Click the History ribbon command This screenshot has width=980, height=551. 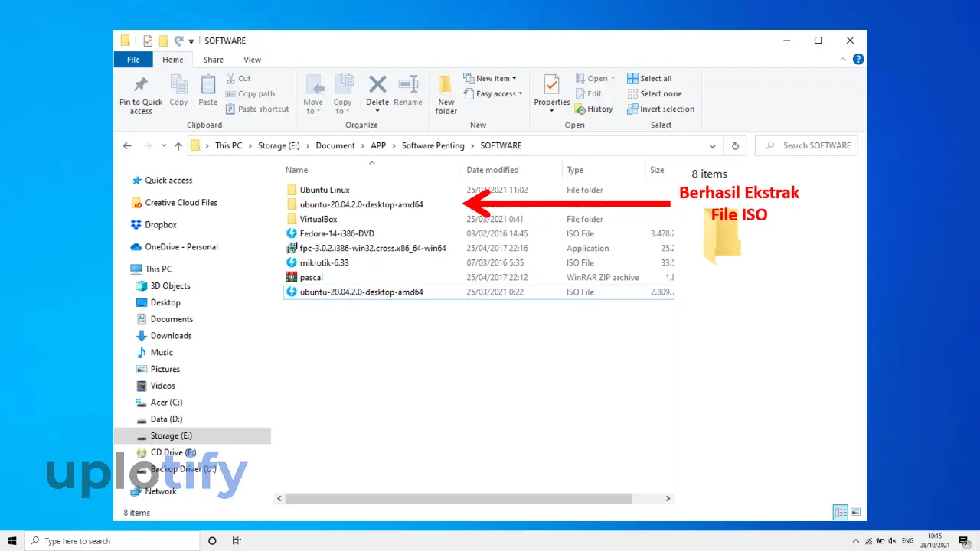point(594,109)
